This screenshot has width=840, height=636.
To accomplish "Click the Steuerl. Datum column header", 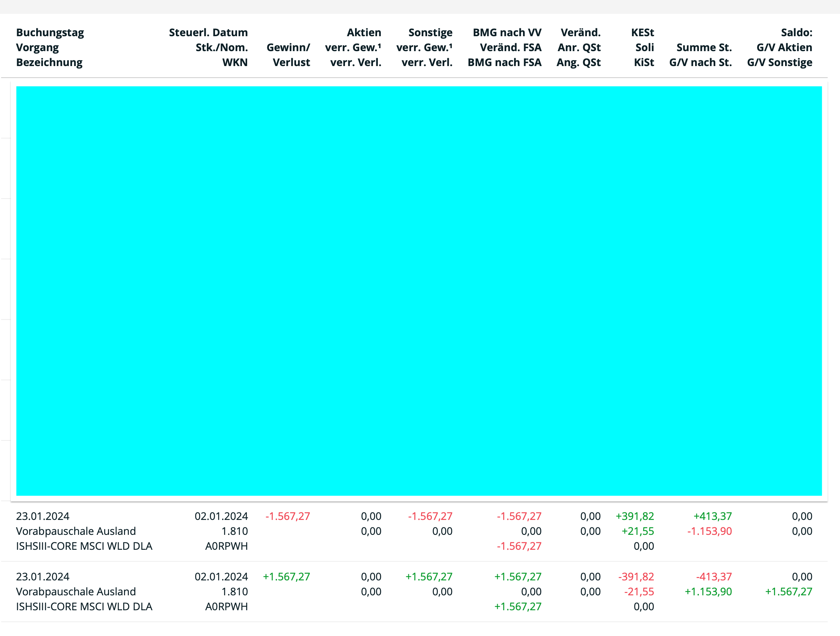I will pyautogui.click(x=208, y=32).
